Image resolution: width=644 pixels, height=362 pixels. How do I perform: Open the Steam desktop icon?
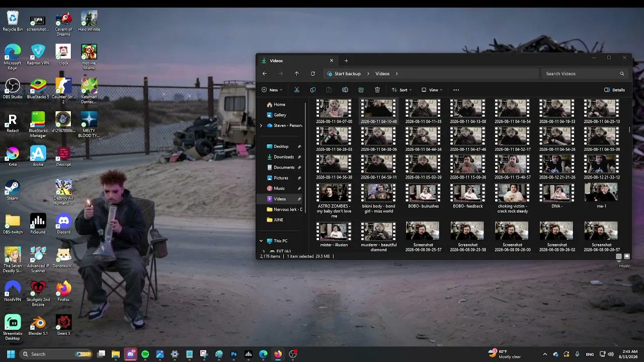click(x=13, y=190)
